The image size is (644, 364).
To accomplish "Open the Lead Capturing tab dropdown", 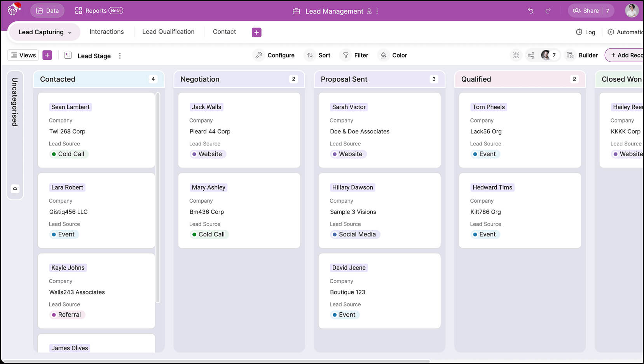I will (x=70, y=33).
